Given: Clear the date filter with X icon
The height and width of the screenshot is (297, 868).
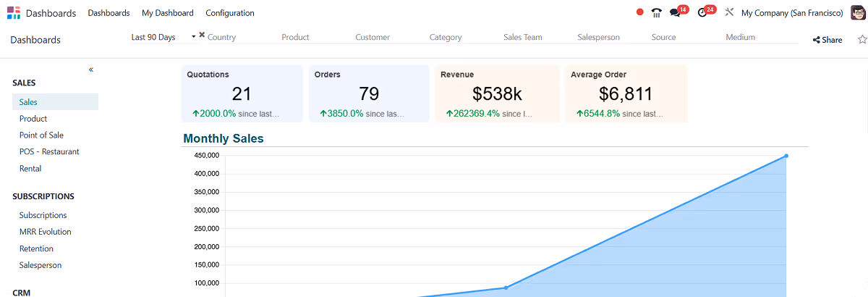Looking at the screenshot, I should coord(202,35).
